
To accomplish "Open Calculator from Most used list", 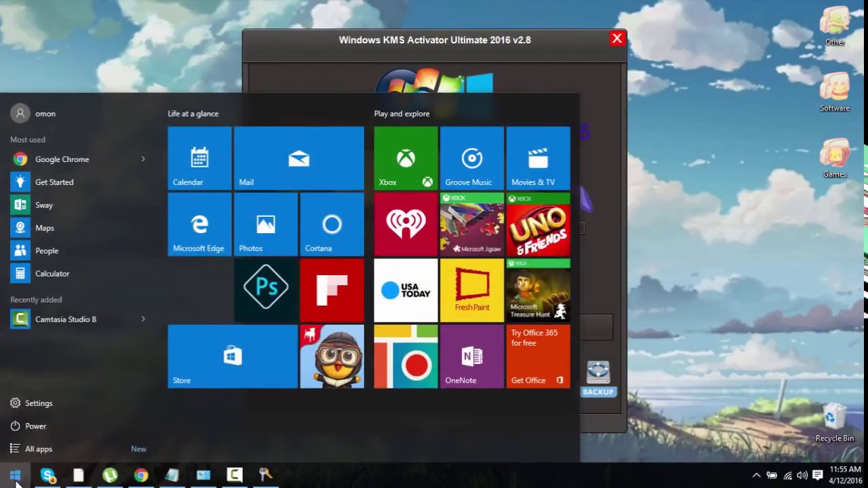I will point(78,273).
